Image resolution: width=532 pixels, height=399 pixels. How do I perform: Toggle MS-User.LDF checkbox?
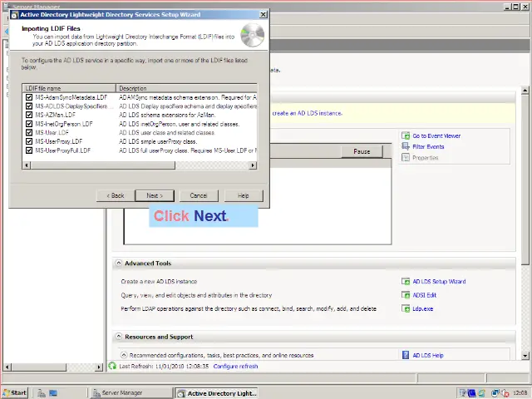29,133
